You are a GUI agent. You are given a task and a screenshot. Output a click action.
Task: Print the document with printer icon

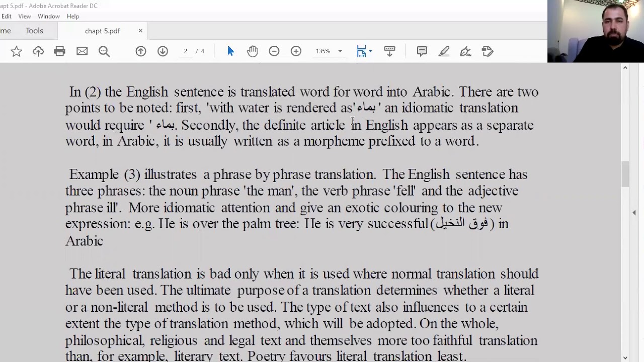60,51
